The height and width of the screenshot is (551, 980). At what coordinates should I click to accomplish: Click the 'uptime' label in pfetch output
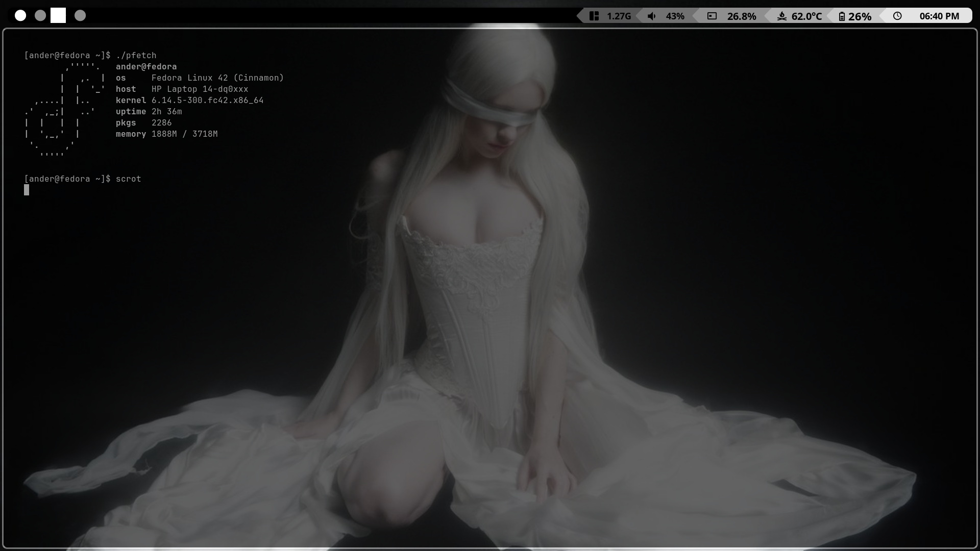point(131,111)
